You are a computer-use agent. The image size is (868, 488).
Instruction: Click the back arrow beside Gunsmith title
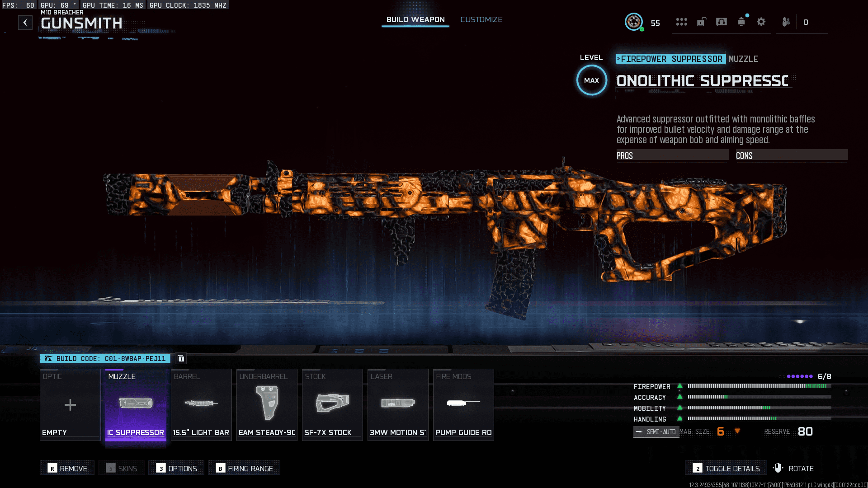click(25, 23)
